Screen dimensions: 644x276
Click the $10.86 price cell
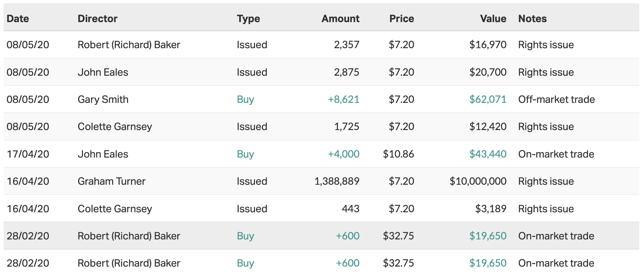(398, 154)
